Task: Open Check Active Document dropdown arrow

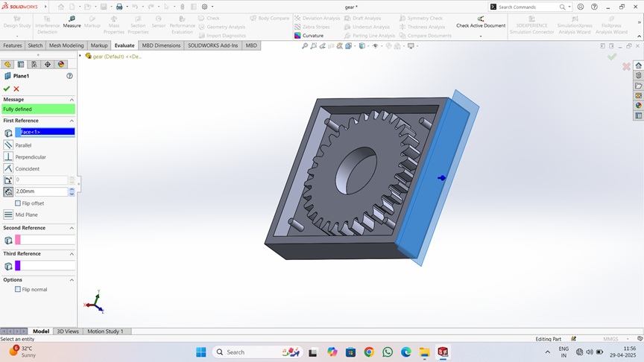Action: coord(481,36)
